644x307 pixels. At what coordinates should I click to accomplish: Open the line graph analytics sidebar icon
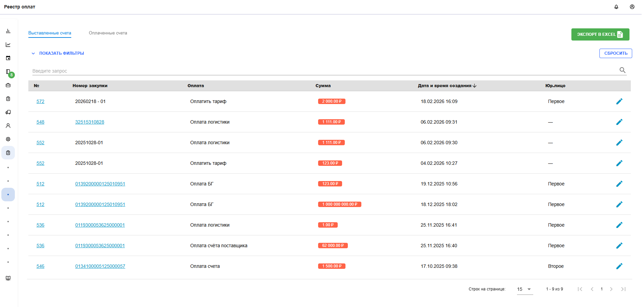(x=8, y=45)
